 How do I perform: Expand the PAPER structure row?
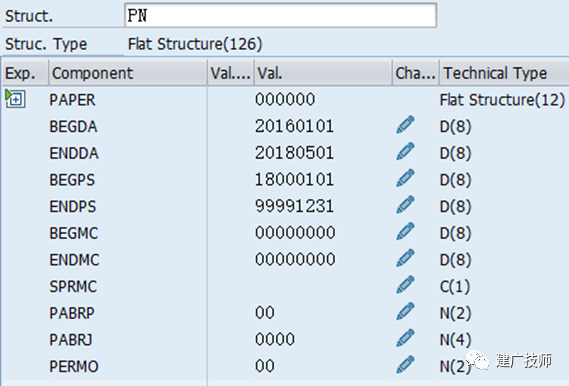[x=15, y=99]
